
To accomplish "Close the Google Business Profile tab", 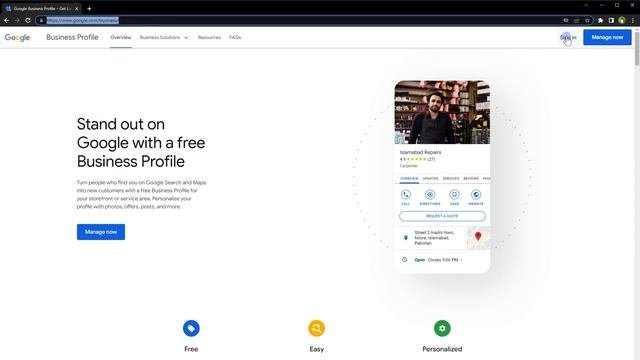I will [x=76, y=8].
